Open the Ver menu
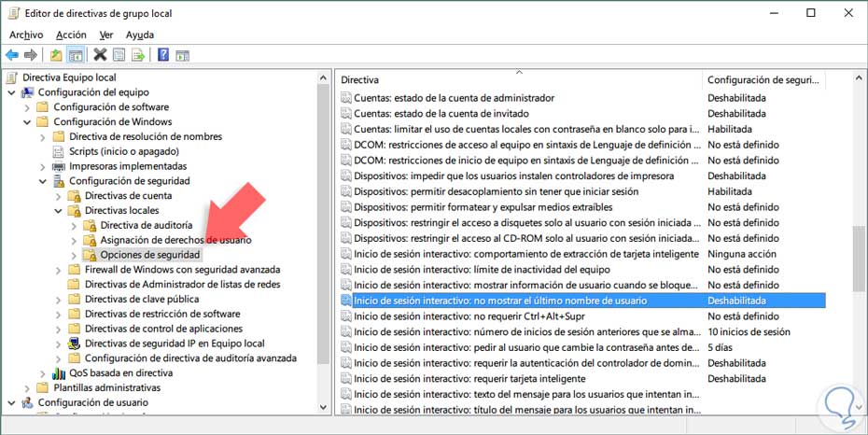This screenshot has height=435, width=868. point(105,35)
